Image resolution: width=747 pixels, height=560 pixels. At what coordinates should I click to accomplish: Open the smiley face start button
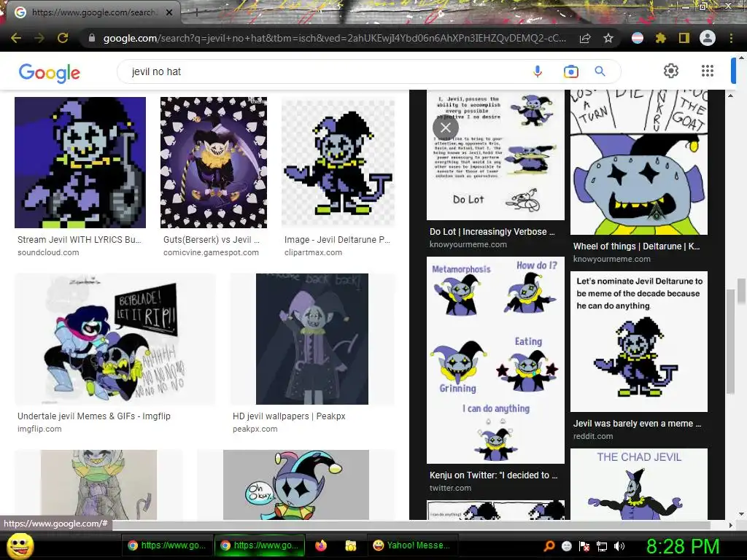pyautogui.click(x=20, y=545)
